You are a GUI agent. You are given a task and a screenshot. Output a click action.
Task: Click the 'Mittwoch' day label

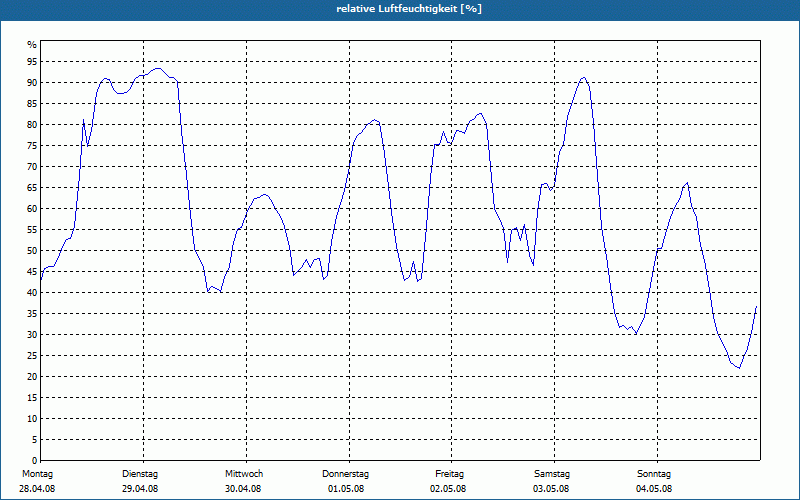[244, 474]
